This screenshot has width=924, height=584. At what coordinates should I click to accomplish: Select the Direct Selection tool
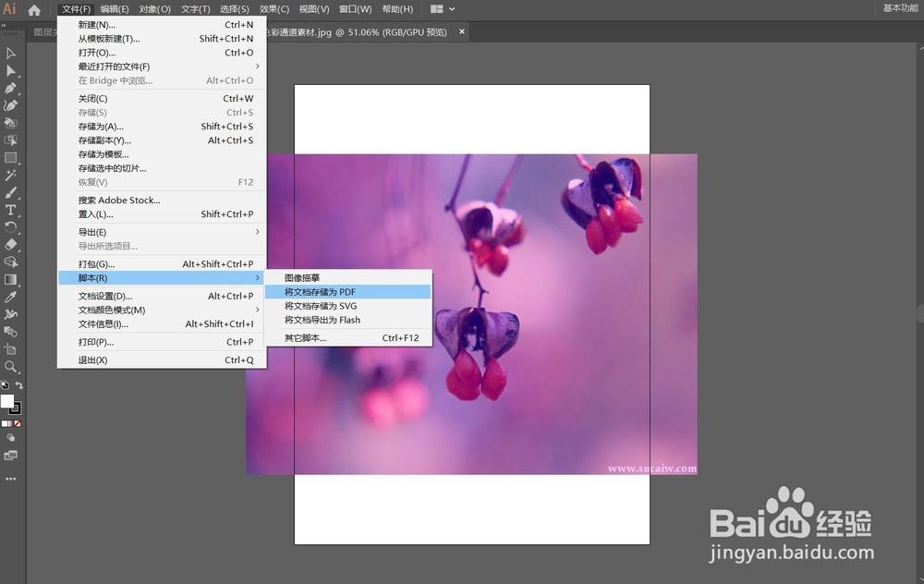point(10,71)
